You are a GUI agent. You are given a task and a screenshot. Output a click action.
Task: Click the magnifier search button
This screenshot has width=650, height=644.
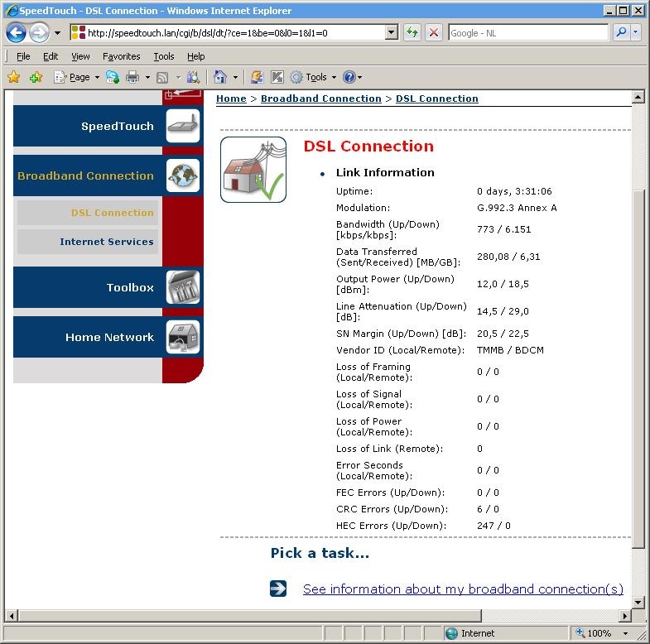point(621,32)
